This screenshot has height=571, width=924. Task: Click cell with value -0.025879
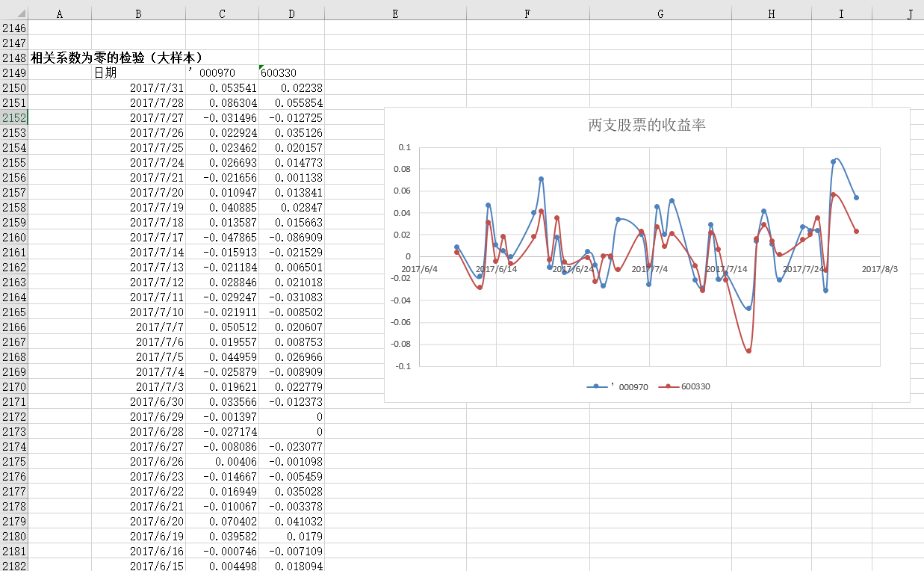[223, 371]
